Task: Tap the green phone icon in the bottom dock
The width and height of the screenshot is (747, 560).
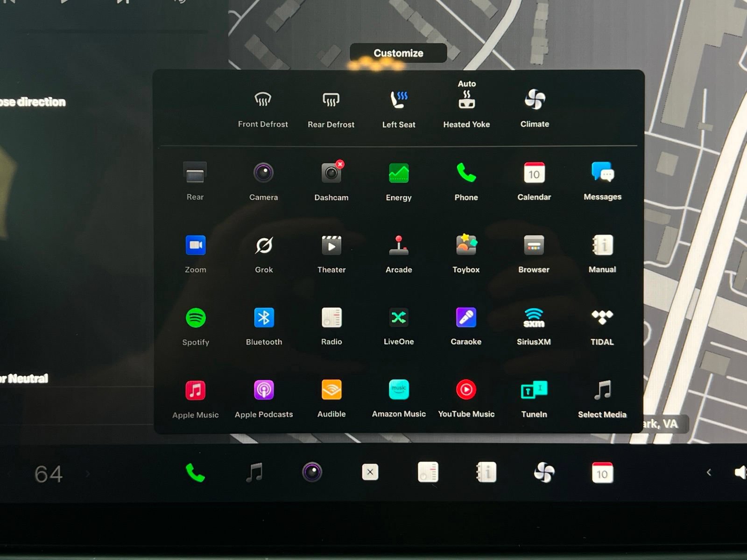Action: 195,473
